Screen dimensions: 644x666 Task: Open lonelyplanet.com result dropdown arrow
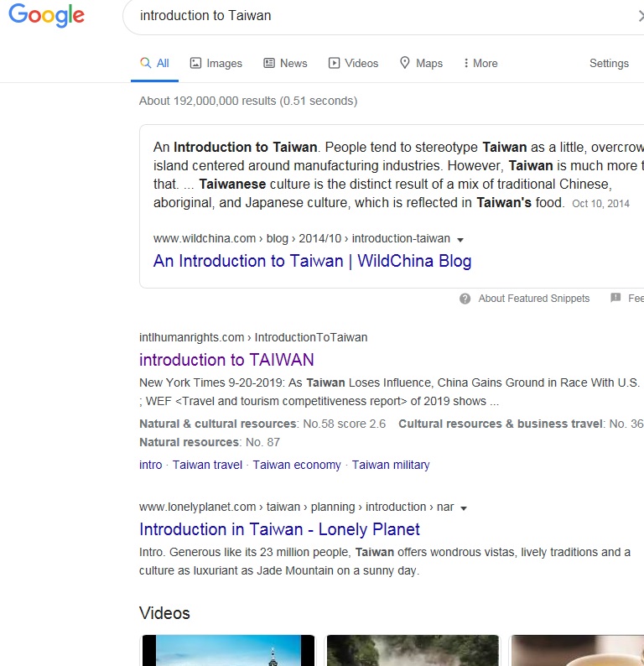pyautogui.click(x=464, y=507)
